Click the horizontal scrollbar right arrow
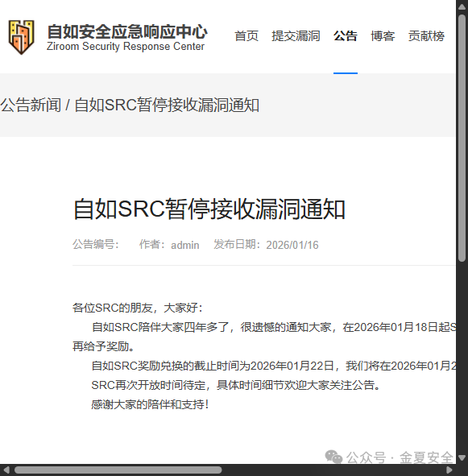This screenshot has width=468, height=476. [x=449, y=470]
